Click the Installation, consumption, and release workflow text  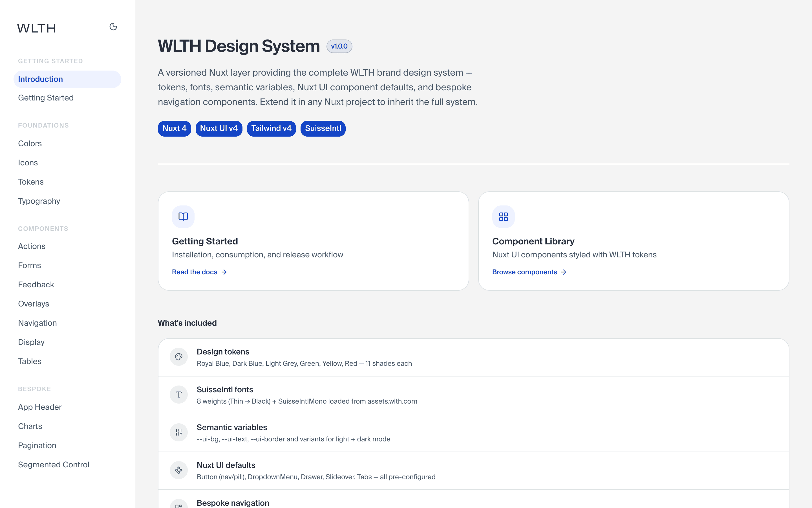258,255
